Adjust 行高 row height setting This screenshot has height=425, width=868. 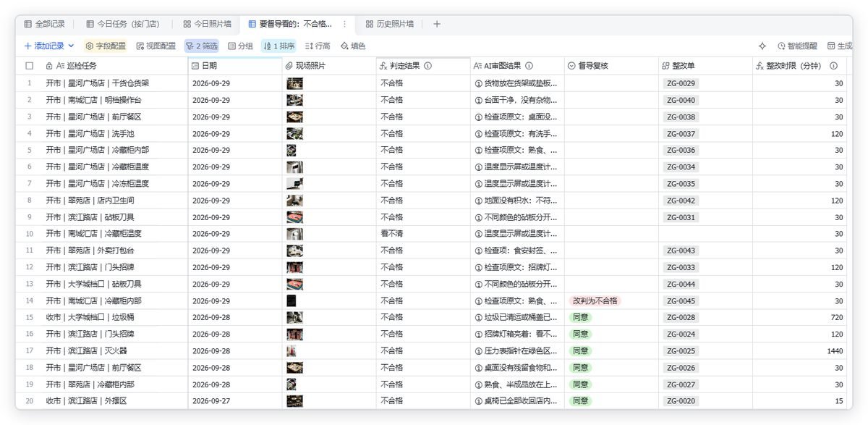pyautogui.click(x=318, y=46)
